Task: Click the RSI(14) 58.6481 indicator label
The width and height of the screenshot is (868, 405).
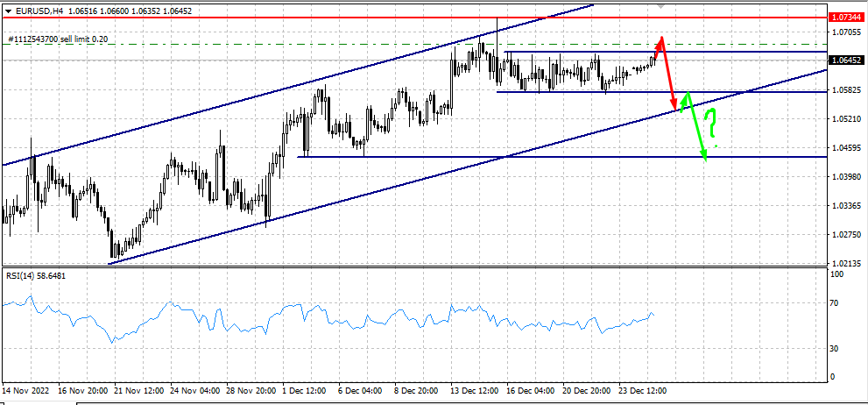Action: [x=36, y=275]
